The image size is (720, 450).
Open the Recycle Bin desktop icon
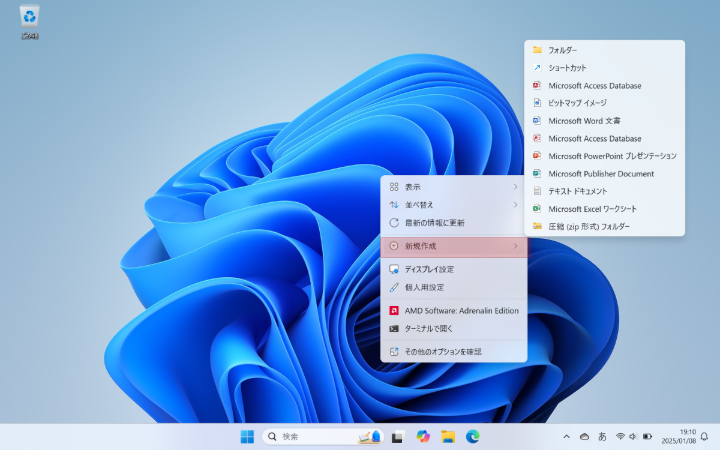(30, 20)
